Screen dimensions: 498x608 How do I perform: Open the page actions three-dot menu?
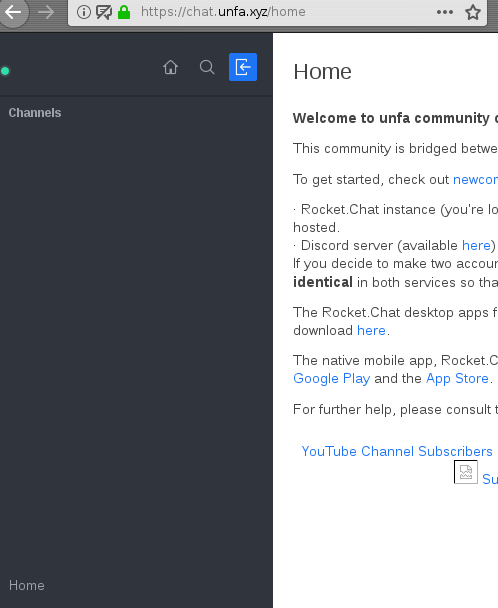(445, 12)
